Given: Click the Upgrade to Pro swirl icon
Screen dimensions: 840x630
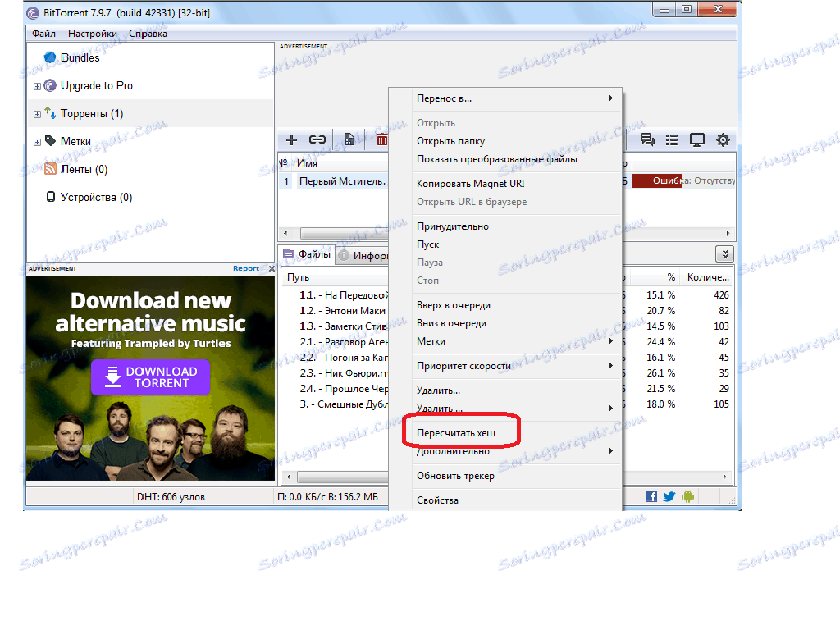Looking at the screenshot, I should [50, 85].
